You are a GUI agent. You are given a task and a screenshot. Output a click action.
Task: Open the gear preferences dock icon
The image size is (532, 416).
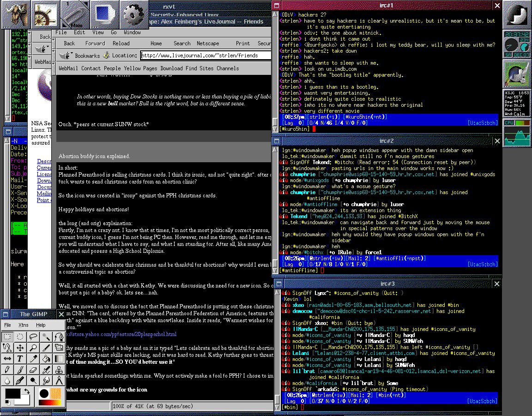coord(133,15)
